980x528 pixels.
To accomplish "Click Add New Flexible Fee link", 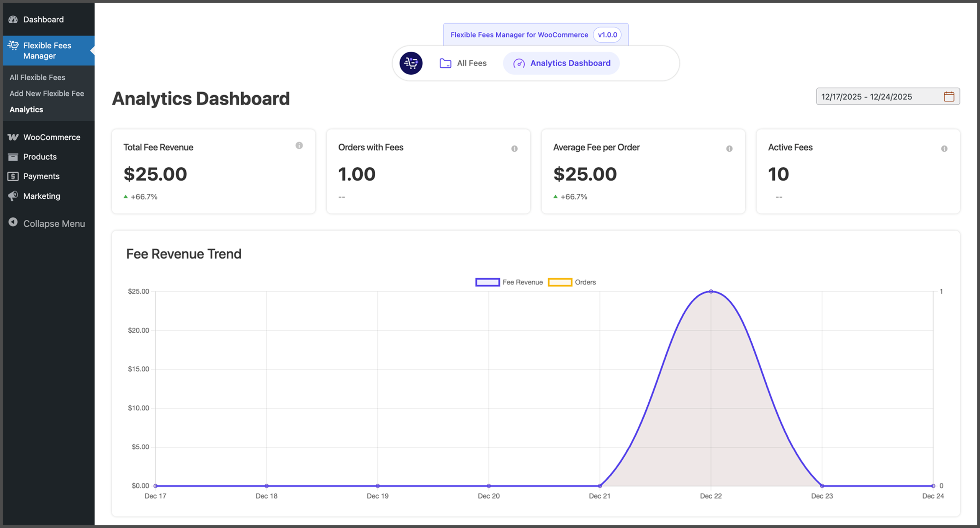I will pos(47,93).
